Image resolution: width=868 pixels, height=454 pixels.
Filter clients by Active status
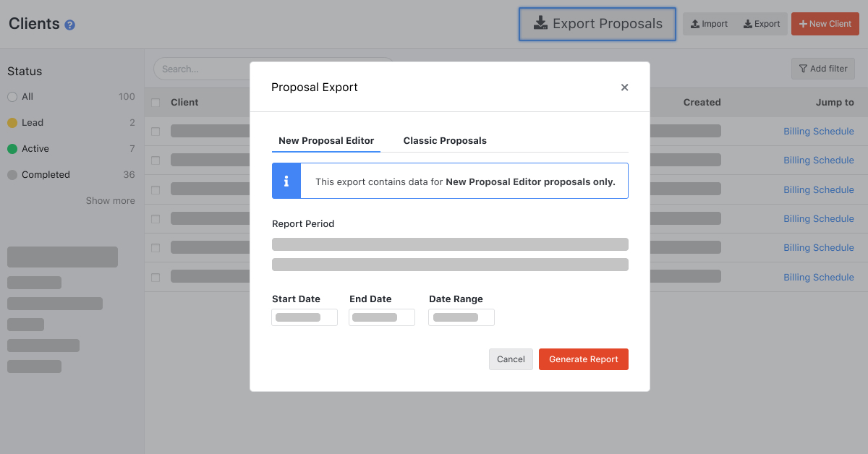pyautogui.click(x=35, y=149)
